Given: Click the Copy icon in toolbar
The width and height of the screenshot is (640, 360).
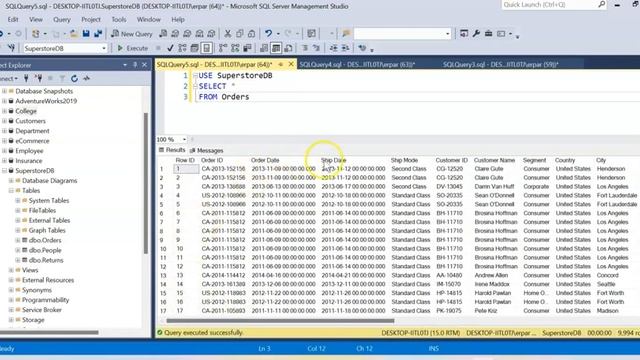Looking at the screenshot, I should point(240,33).
